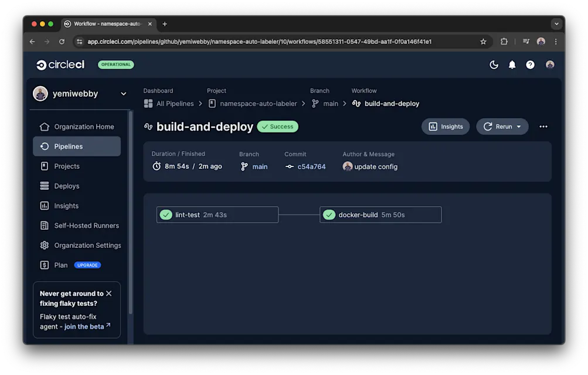Open the notifications bell icon

[x=511, y=64]
